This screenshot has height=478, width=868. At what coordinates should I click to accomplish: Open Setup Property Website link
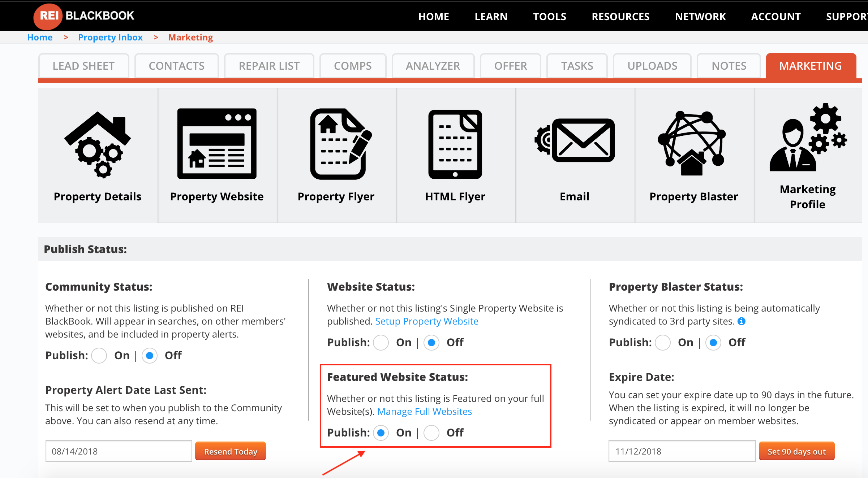coord(427,321)
